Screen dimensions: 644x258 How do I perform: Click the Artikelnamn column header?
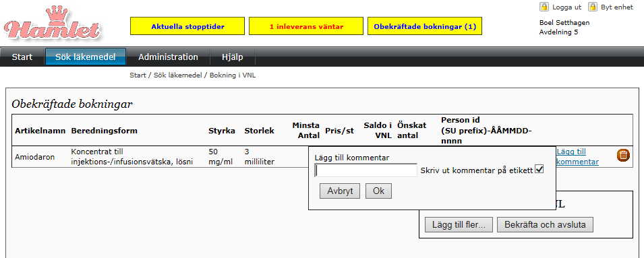[40, 131]
